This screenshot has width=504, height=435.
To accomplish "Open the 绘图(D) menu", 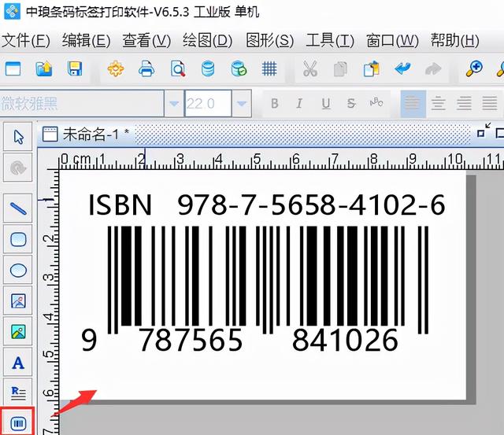I will [x=208, y=41].
